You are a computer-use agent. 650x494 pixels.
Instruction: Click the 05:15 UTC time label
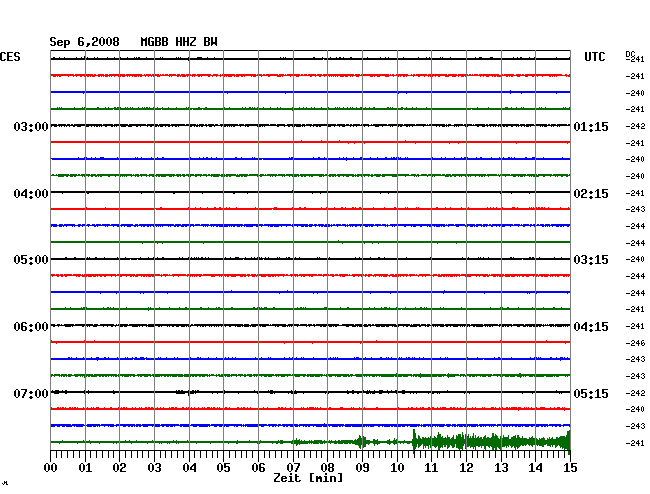(591, 393)
